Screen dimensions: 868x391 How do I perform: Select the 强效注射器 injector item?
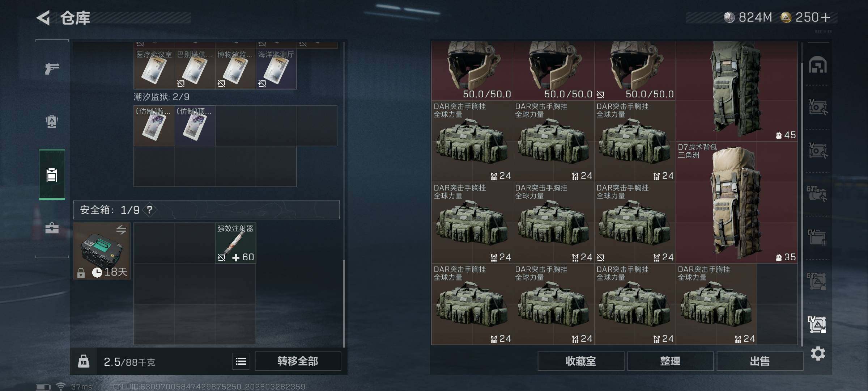[235, 243]
